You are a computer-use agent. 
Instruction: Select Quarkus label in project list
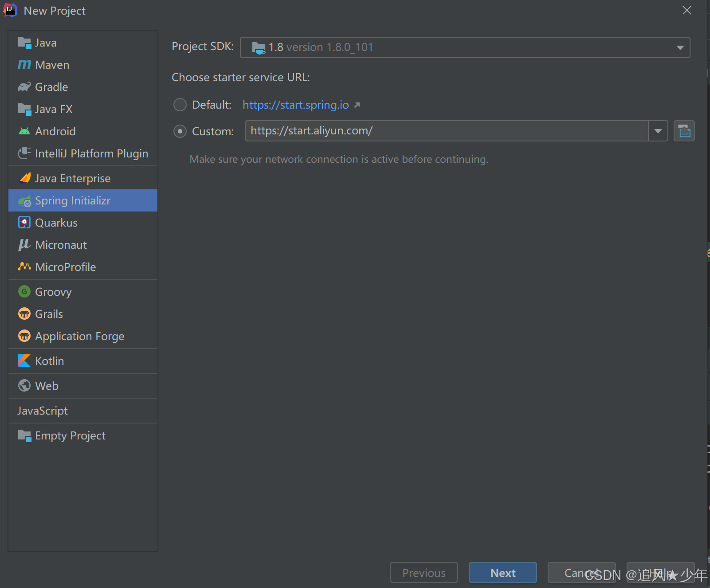tap(56, 223)
